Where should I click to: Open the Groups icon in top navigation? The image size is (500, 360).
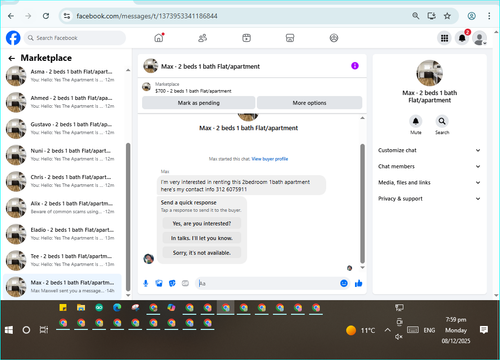coord(334,38)
